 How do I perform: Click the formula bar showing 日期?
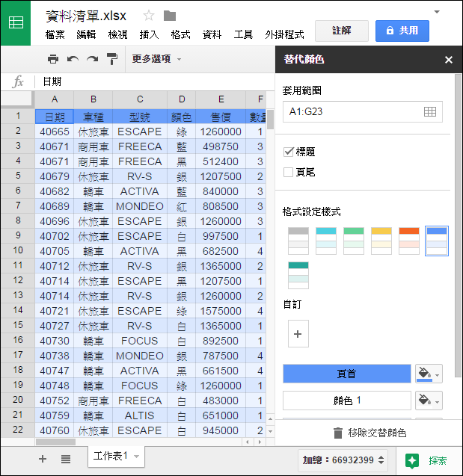(154, 81)
